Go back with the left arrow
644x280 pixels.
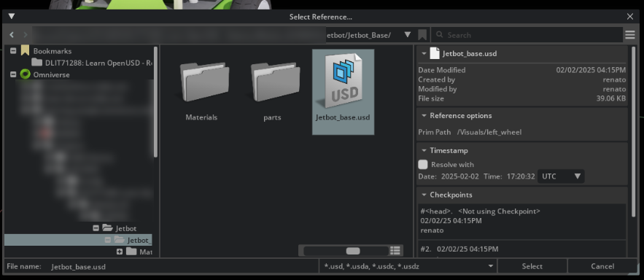point(12,35)
